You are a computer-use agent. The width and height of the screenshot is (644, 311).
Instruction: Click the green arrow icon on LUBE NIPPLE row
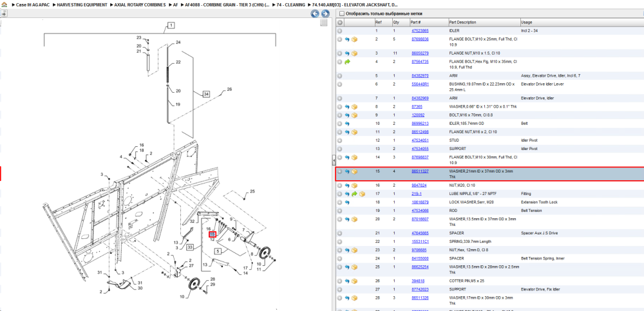tap(354, 194)
